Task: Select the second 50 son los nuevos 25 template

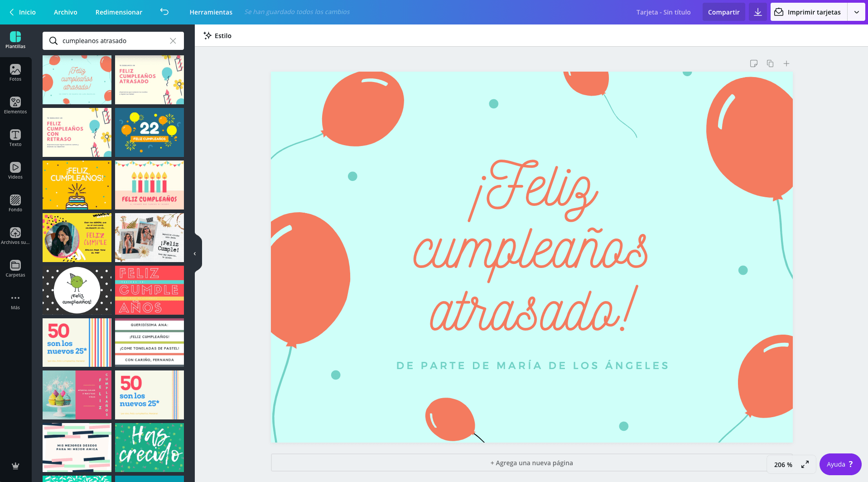Action: 149,395
